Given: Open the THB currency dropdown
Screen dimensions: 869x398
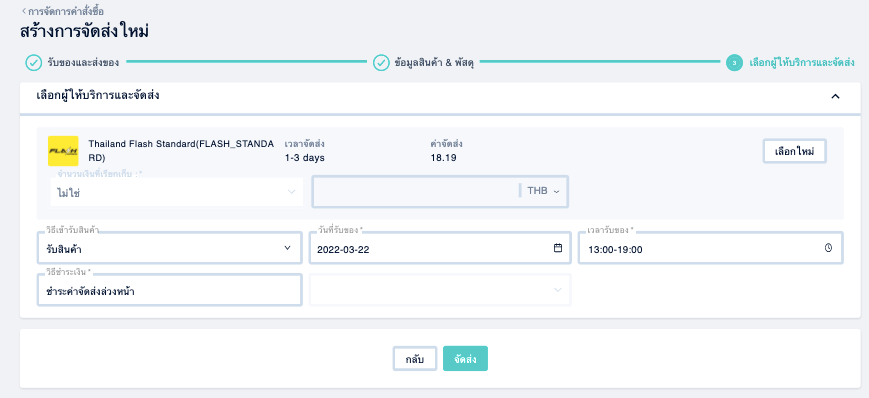Looking at the screenshot, I should coord(544,191).
